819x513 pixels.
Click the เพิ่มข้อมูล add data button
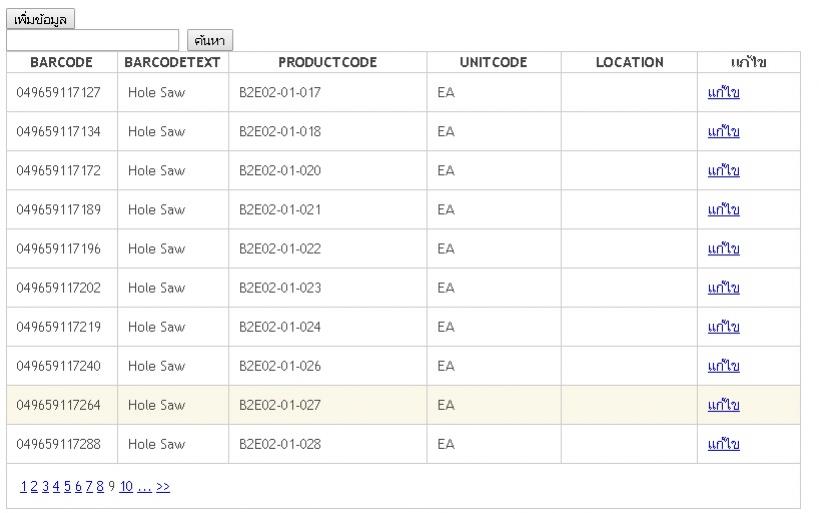coord(41,19)
